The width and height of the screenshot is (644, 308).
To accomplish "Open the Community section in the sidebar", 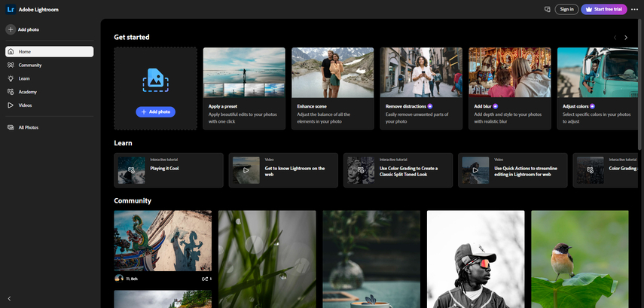I will click(30, 65).
